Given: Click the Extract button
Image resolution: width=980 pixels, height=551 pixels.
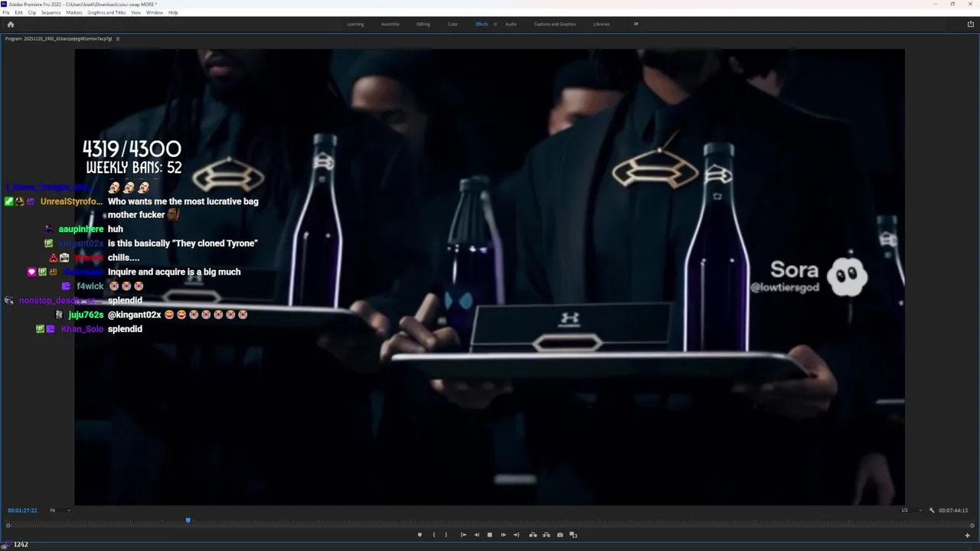Looking at the screenshot, I should tap(546, 535).
